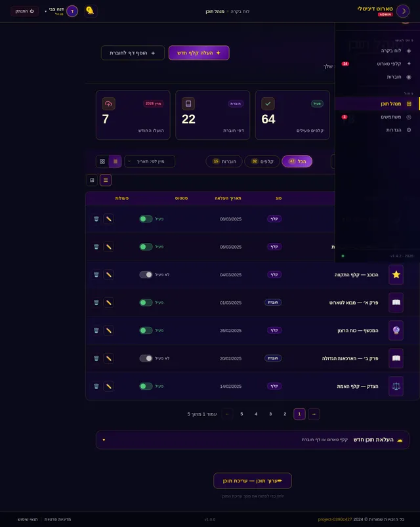Select the קלפים filter tab
Screen dimensions: 420x527
tap(262, 161)
